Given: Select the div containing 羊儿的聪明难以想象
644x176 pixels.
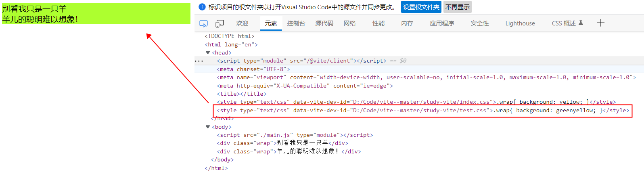Looking at the screenshot, I should pos(289,152).
